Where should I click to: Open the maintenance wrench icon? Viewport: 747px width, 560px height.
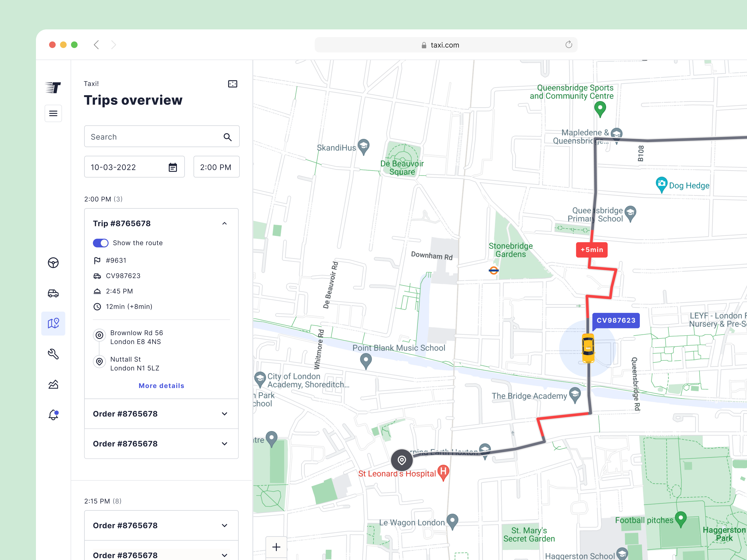pyautogui.click(x=53, y=354)
